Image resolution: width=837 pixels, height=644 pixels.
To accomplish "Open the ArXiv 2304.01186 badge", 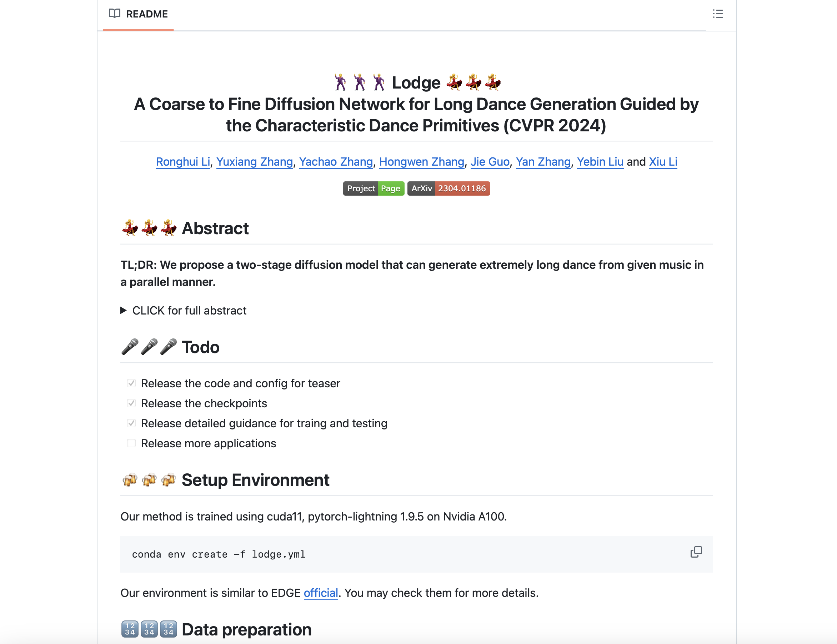I will tap(448, 188).
